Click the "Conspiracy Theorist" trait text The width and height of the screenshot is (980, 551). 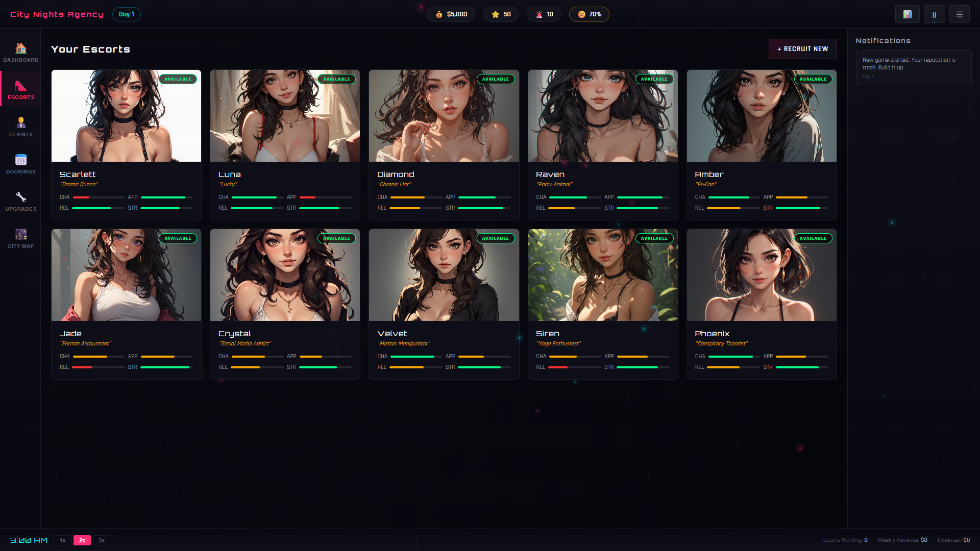pos(722,344)
